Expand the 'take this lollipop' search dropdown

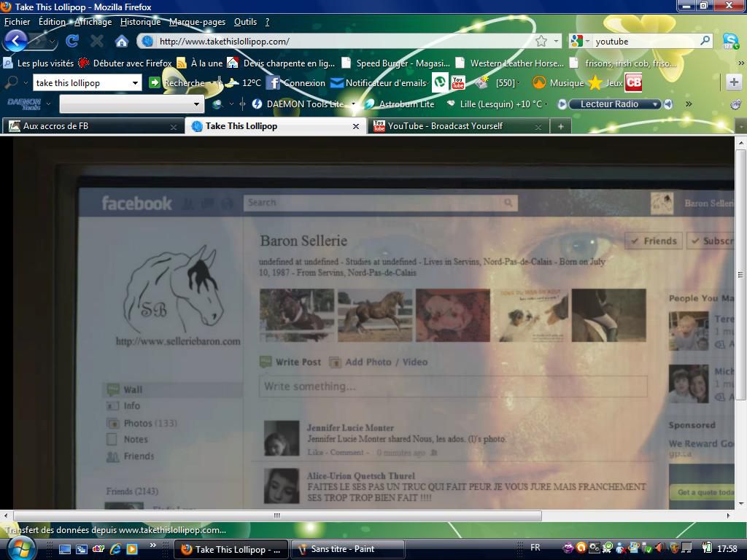(x=134, y=83)
